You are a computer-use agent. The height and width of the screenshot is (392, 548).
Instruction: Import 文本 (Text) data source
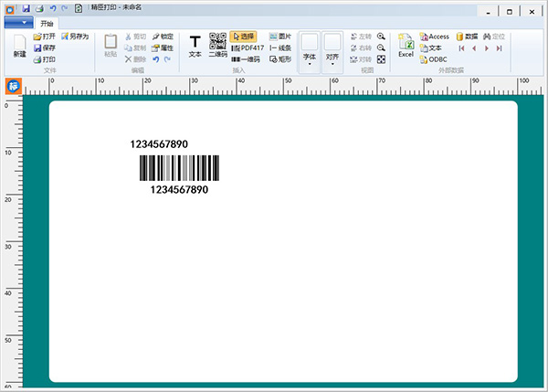click(x=430, y=48)
